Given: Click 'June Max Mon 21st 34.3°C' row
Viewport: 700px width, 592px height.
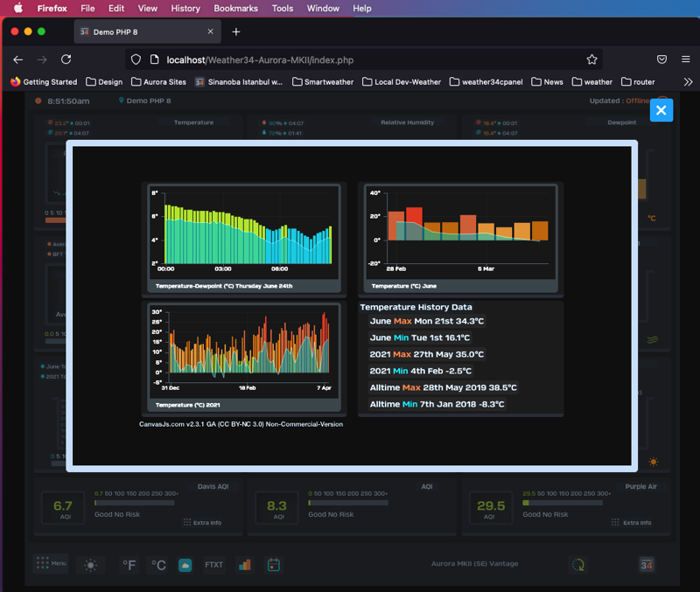Looking at the screenshot, I should (427, 321).
